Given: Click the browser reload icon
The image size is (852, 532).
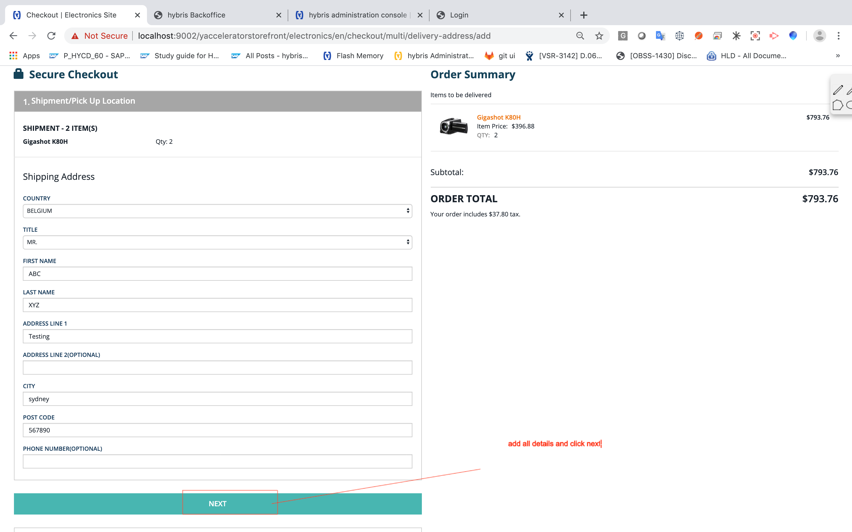Looking at the screenshot, I should pos(51,36).
